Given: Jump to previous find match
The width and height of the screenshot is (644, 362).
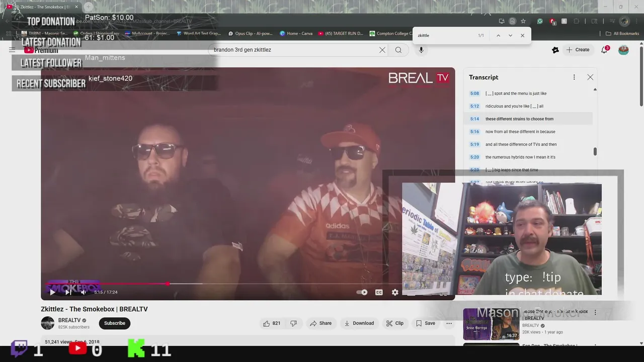Looking at the screenshot, I should [498, 36].
